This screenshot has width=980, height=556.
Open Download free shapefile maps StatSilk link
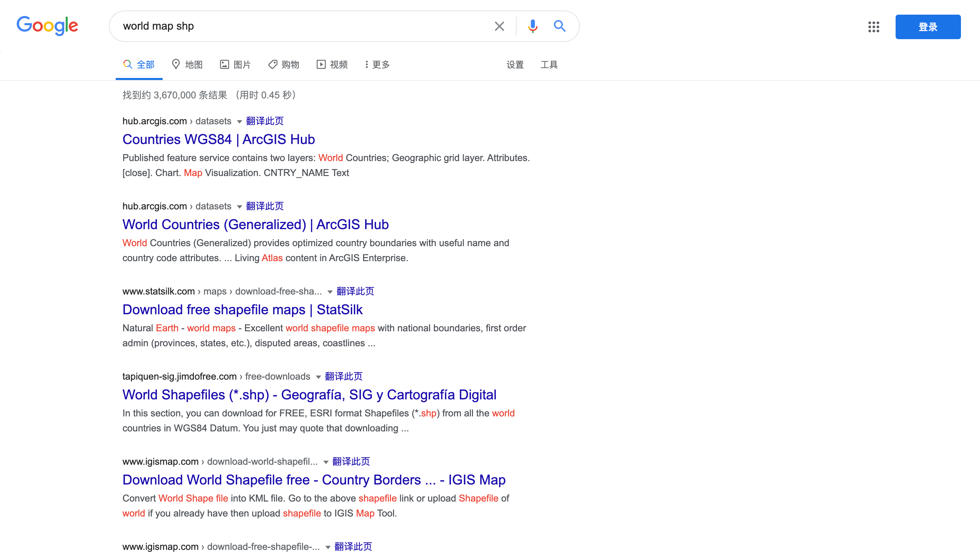tap(242, 310)
